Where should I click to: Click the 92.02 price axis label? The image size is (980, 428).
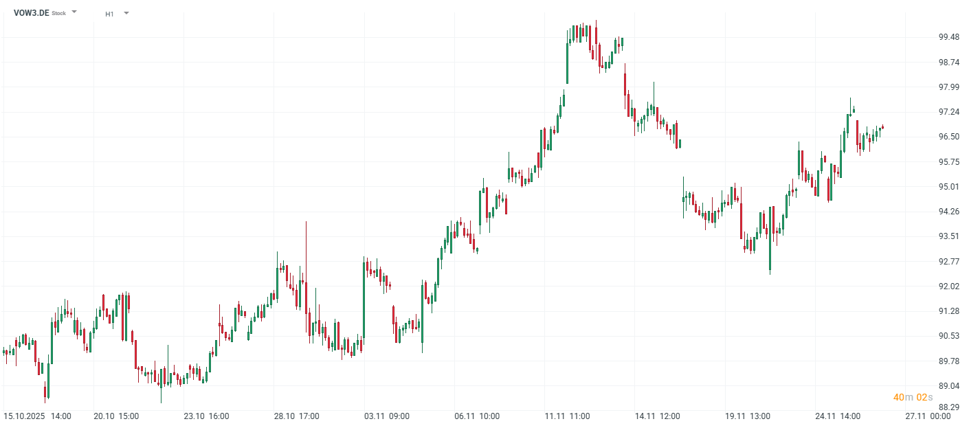pyautogui.click(x=948, y=286)
